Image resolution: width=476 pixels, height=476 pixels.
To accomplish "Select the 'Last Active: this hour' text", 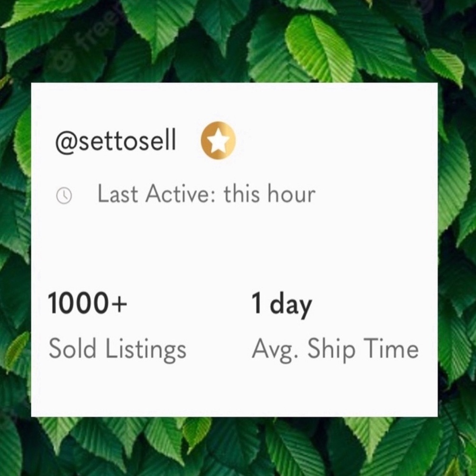I will 207,194.
